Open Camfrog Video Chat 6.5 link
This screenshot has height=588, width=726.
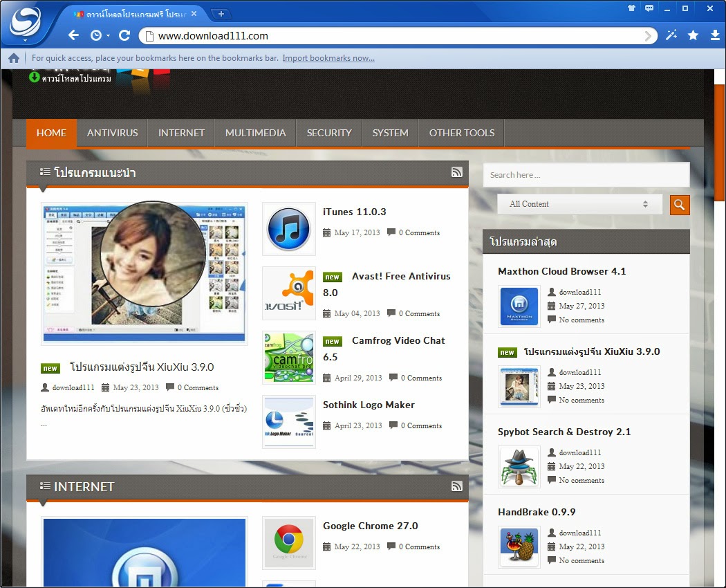[384, 349]
